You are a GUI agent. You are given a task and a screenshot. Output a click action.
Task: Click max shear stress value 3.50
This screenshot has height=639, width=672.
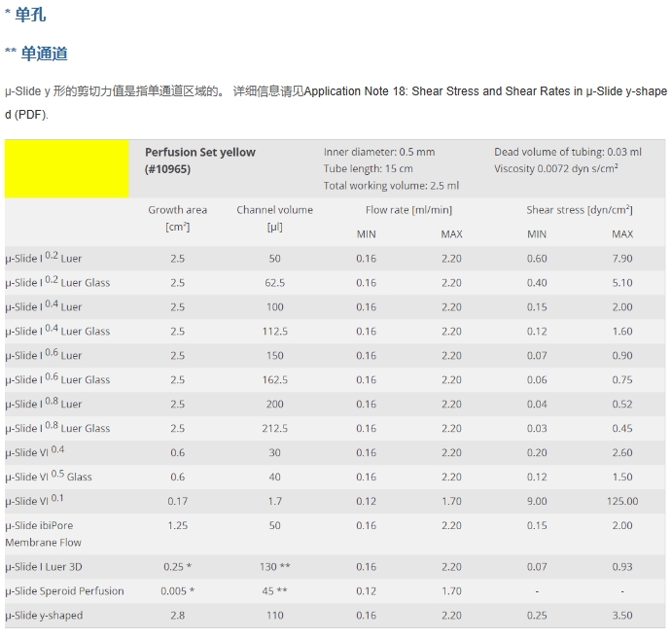[622, 616]
